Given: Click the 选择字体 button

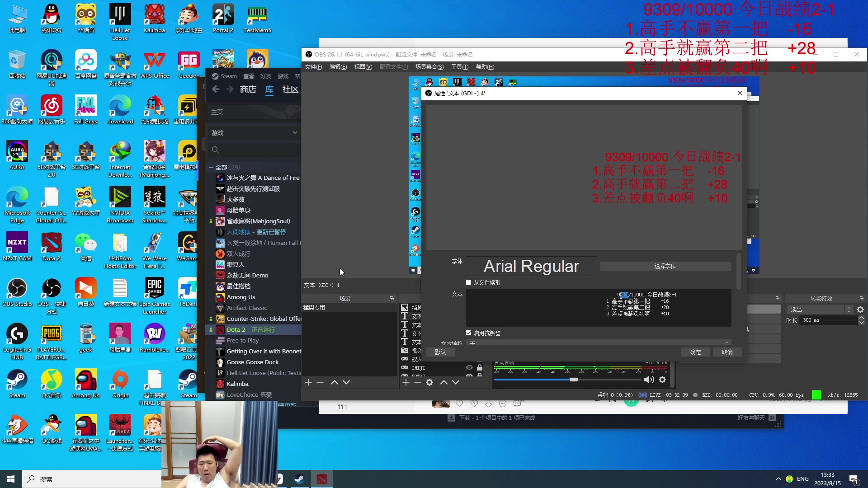Looking at the screenshot, I should click(665, 266).
